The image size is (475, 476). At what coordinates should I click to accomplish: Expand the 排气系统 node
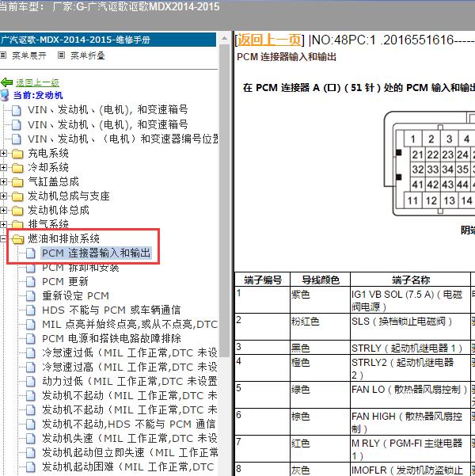click(x=3, y=225)
